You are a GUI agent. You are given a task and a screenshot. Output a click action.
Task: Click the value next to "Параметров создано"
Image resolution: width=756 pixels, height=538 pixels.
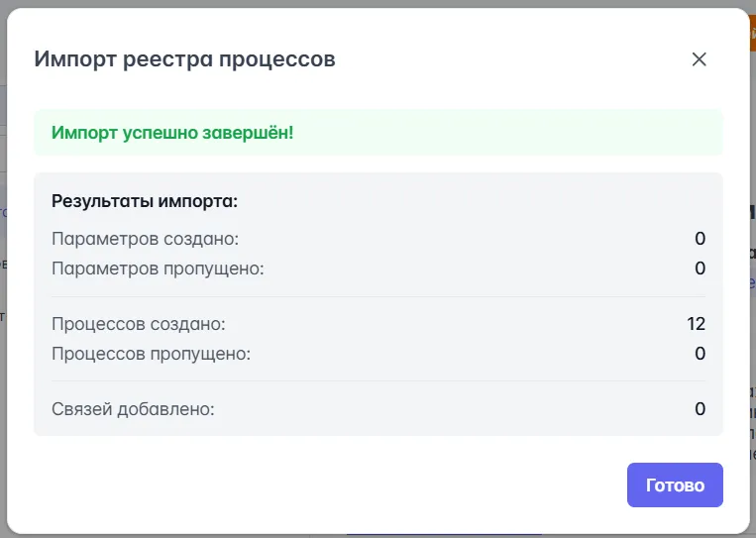coord(700,239)
